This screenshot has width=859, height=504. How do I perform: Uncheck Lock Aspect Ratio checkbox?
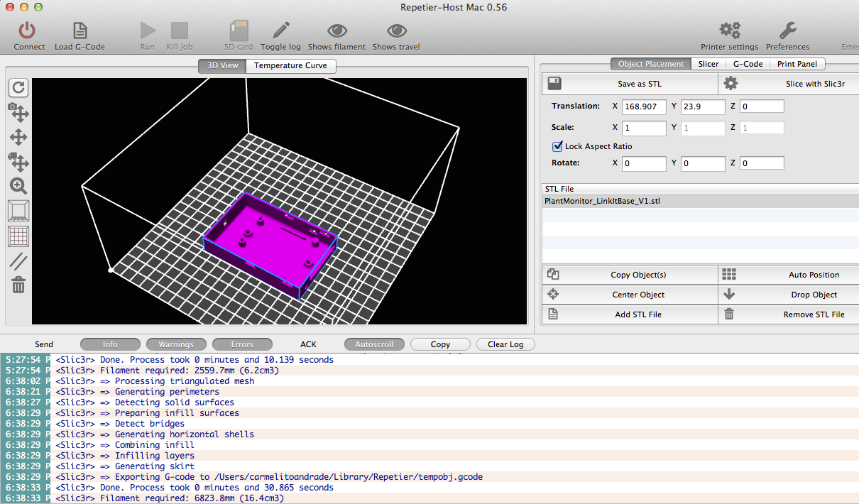click(x=557, y=146)
